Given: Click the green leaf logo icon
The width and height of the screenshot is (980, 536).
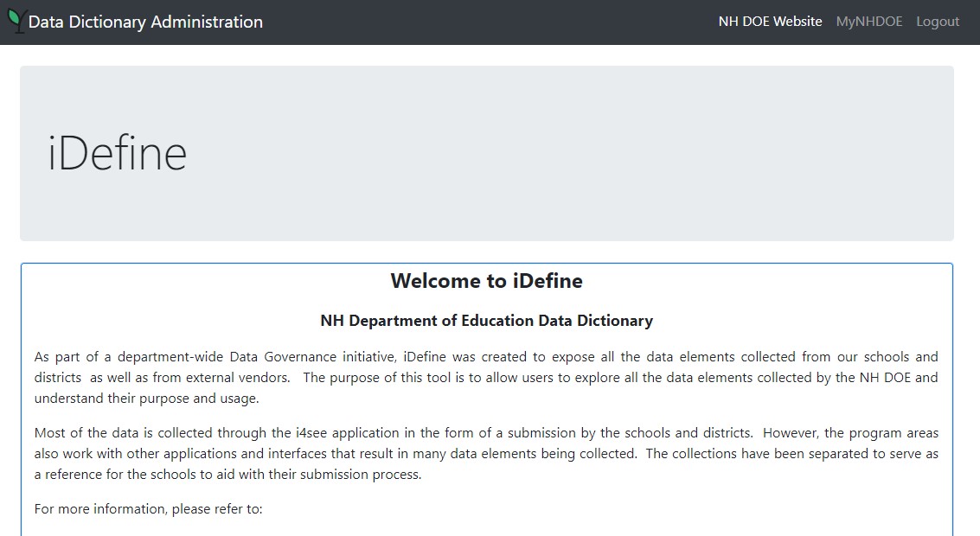Looking at the screenshot, I should pos(16,21).
